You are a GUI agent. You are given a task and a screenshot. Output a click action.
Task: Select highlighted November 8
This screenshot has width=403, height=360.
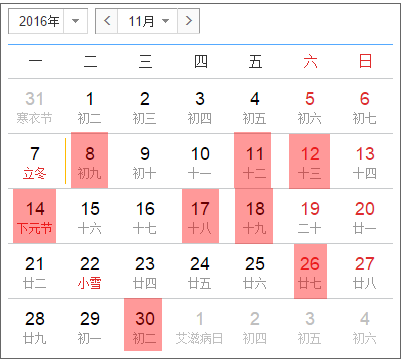(90, 160)
